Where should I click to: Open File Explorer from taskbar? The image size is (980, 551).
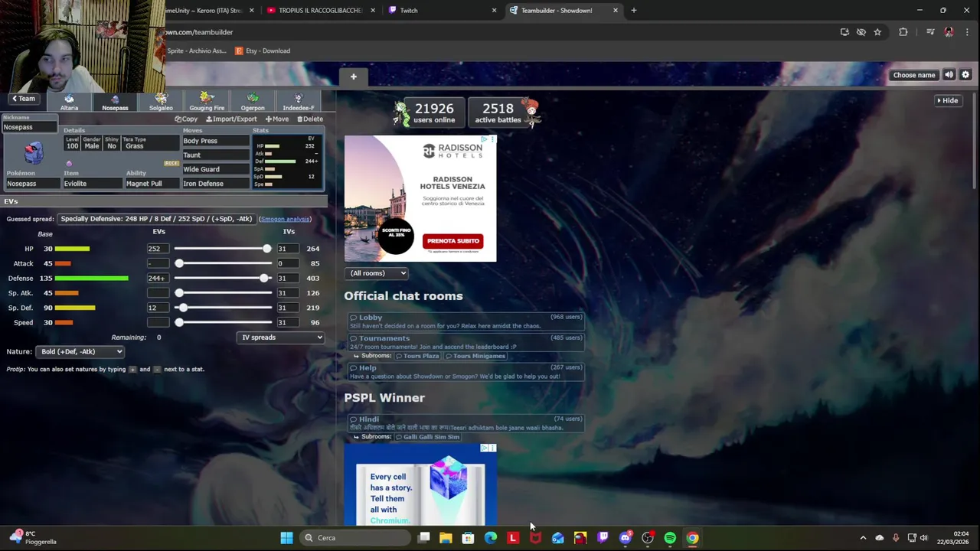(x=446, y=538)
